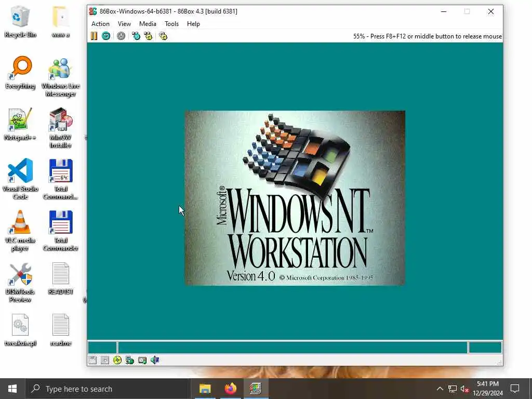532x399 pixels.
Task: Select the Windows Live Messenger shortcut
Action: pos(61,77)
